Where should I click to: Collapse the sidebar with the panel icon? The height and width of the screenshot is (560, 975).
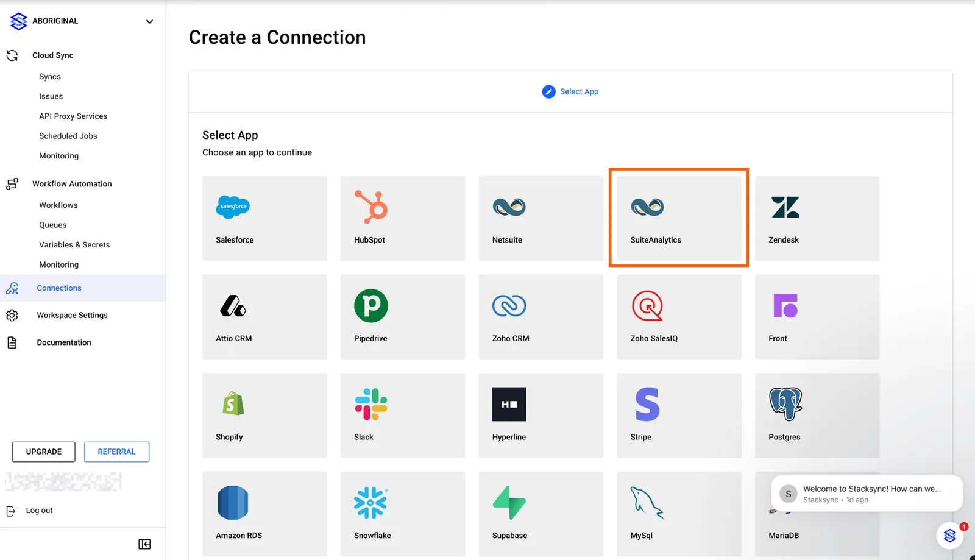(144, 544)
